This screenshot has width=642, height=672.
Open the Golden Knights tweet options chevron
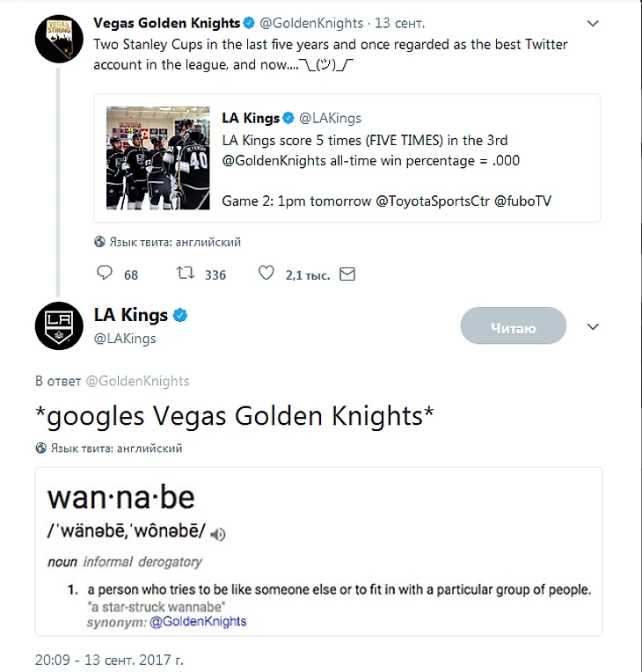click(593, 24)
